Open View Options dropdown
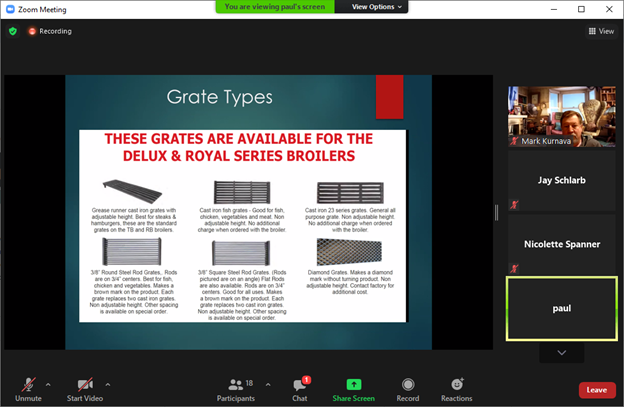 [x=376, y=7]
